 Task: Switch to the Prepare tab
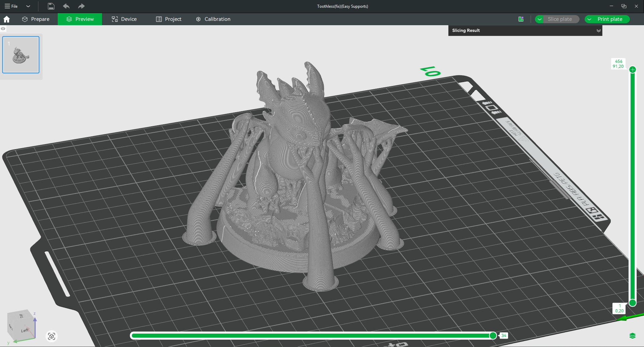point(36,19)
